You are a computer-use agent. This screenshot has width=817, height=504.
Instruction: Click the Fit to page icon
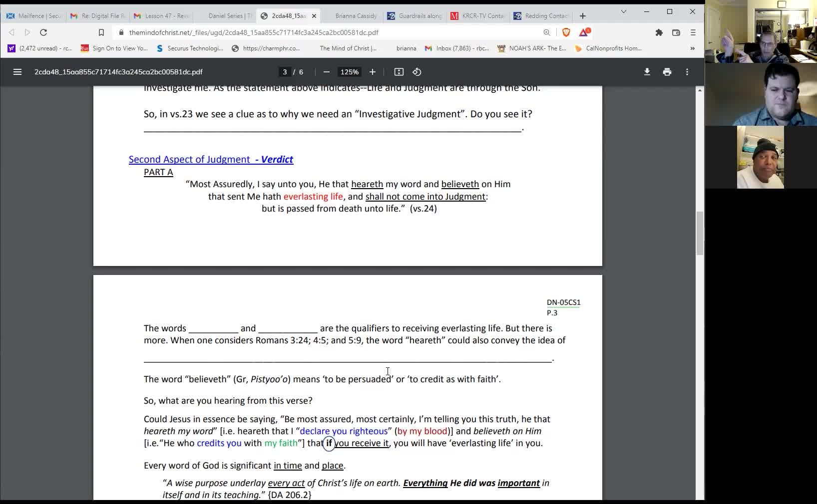[x=399, y=72]
